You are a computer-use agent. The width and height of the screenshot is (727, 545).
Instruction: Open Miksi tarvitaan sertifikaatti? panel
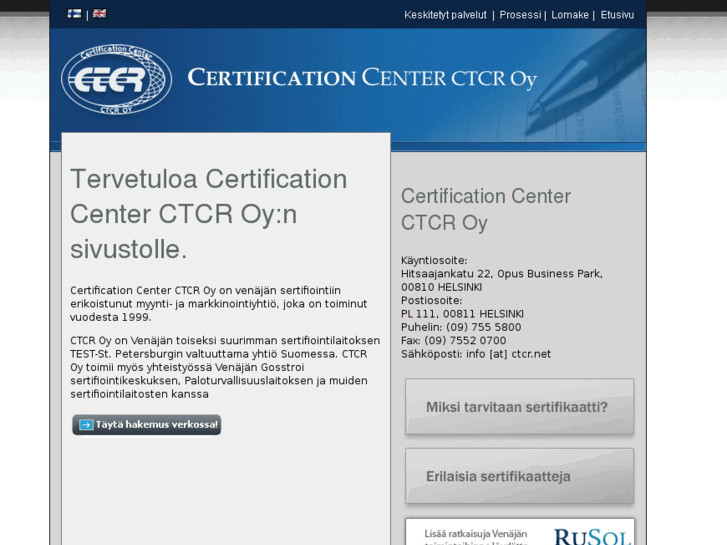coord(519,407)
